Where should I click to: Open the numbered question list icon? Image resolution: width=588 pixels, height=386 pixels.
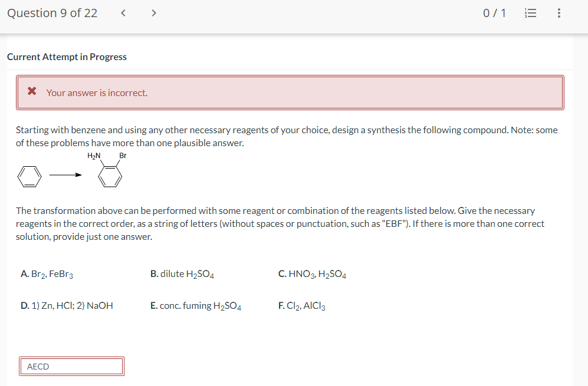(x=530, y=12)
